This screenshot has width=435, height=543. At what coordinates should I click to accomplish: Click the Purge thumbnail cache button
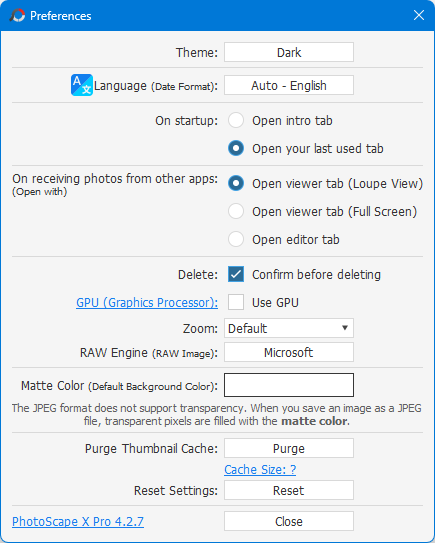(289, 448)
